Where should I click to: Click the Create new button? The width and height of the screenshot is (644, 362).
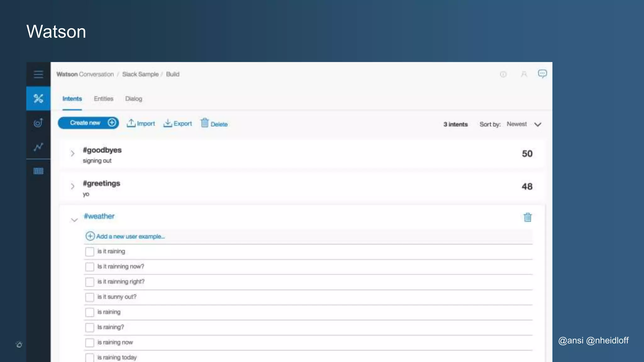pos(88,123)
